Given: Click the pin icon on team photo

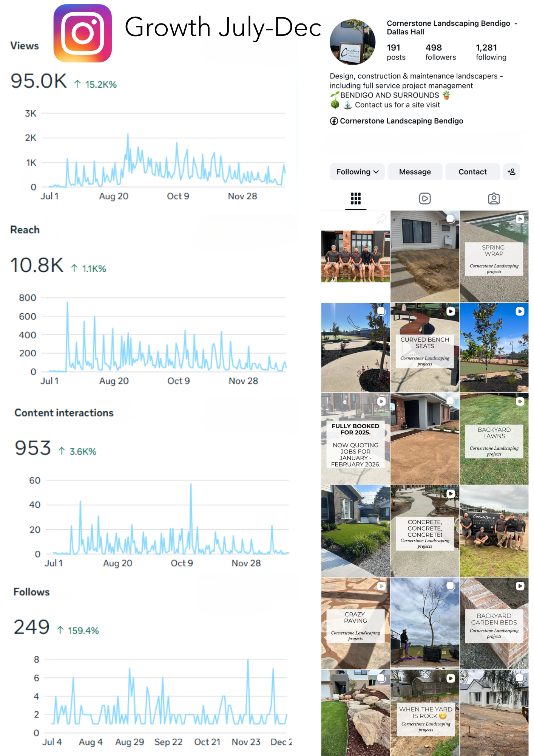Looking at the screenshot, I should point(381,219).
